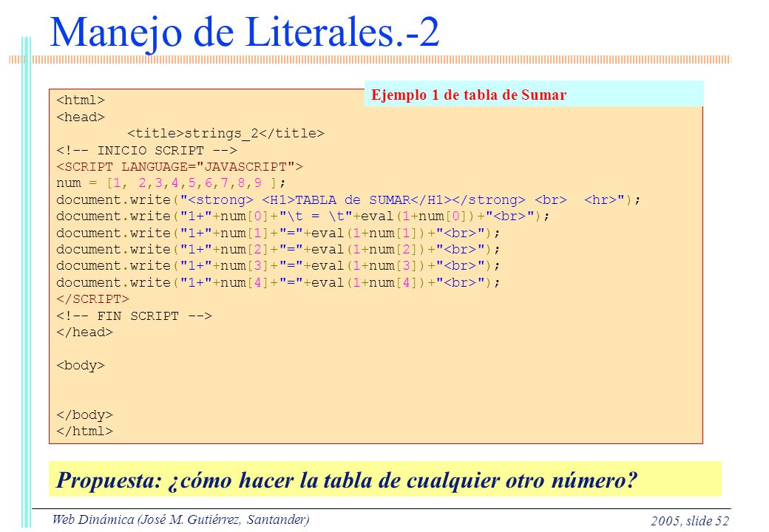Click the document.write line using num[4]
Image resolution: width=769 pixels, height=532 pixels.
(x=278, y=283)
